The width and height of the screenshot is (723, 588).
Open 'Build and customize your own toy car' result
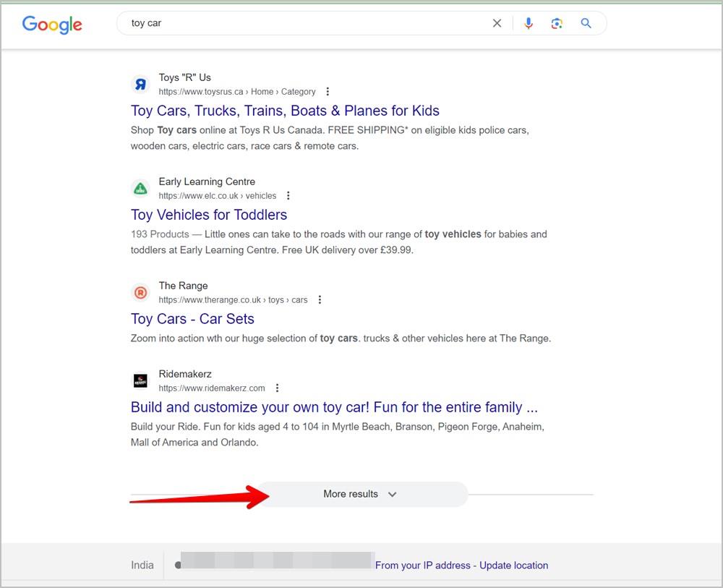[334, 407]
